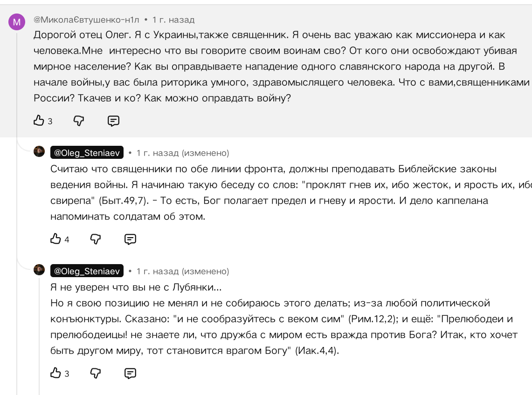Image resolution: width=532 pixels, height=395 pixels.
Task: Dislike the comment by МиколаЄвтушенко
Action: 79,121
